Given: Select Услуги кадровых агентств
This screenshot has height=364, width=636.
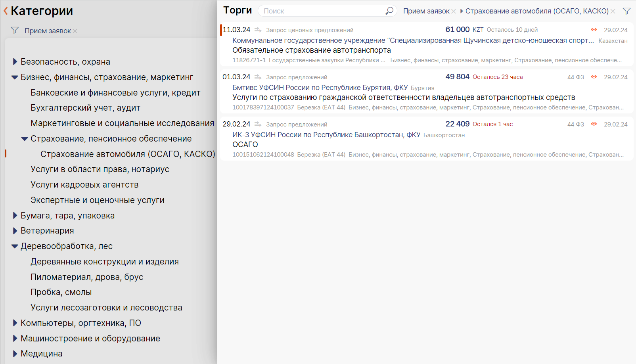Looking at the screenshot, I should (84, 185).
